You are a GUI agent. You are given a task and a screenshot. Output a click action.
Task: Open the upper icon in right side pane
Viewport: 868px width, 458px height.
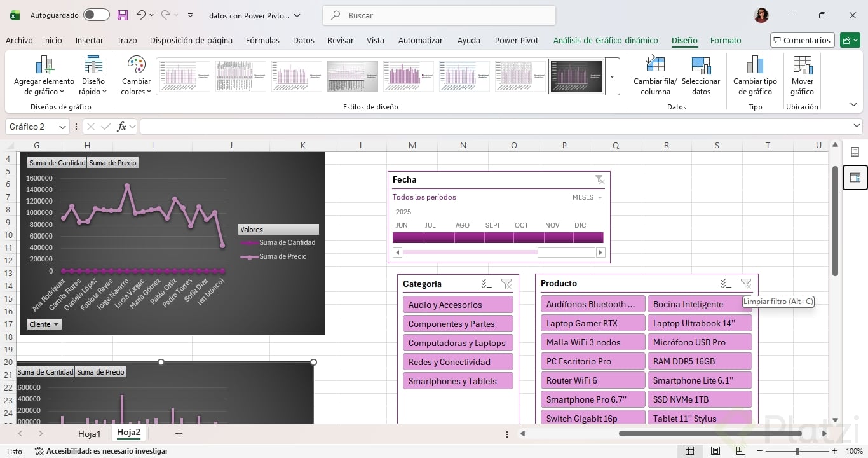(855, 152)
